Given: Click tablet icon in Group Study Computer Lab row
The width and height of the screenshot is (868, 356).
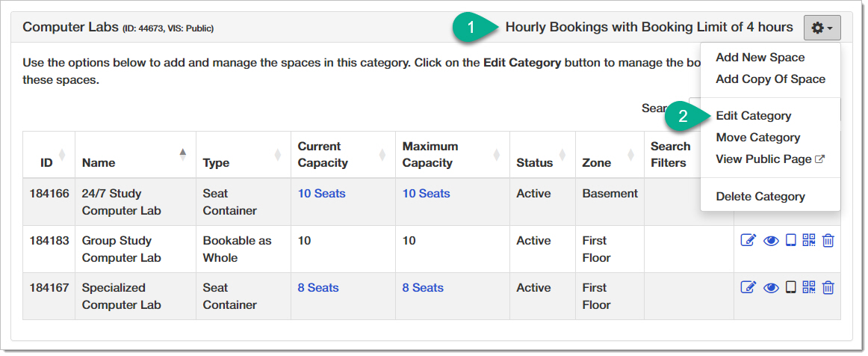Looking at the screenshot, I should pyautogui.click(x=790, y=241).
